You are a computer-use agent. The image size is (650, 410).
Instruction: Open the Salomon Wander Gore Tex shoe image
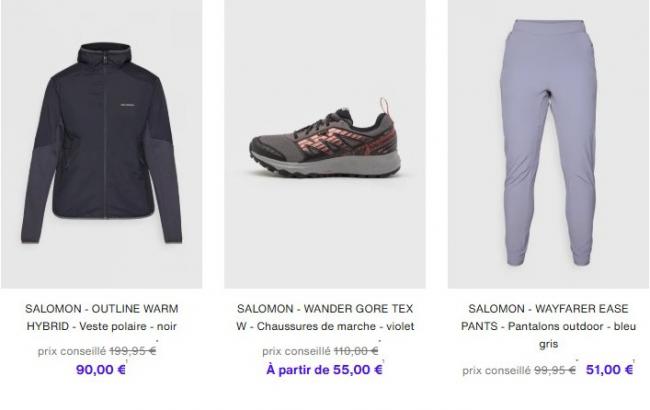pyautogui.click(x=325, y=144)
